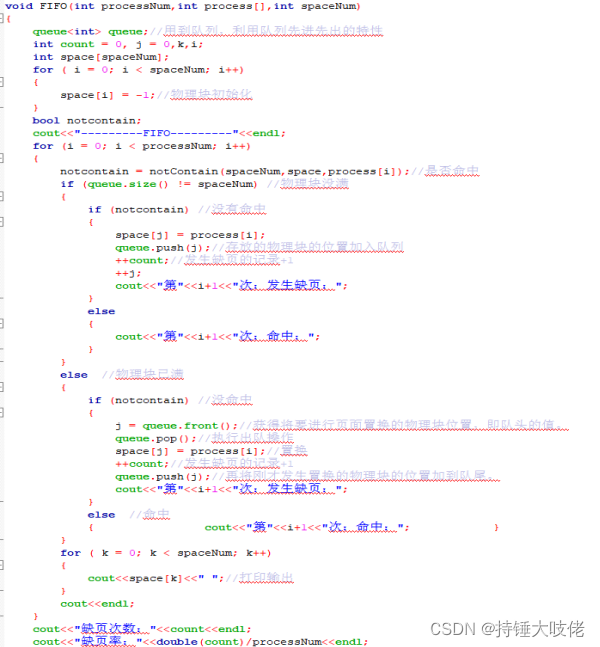Screen dimensions: 600x647
Task: Click the 'space[i] = -1;' statement
Action: tap(108, 95)
